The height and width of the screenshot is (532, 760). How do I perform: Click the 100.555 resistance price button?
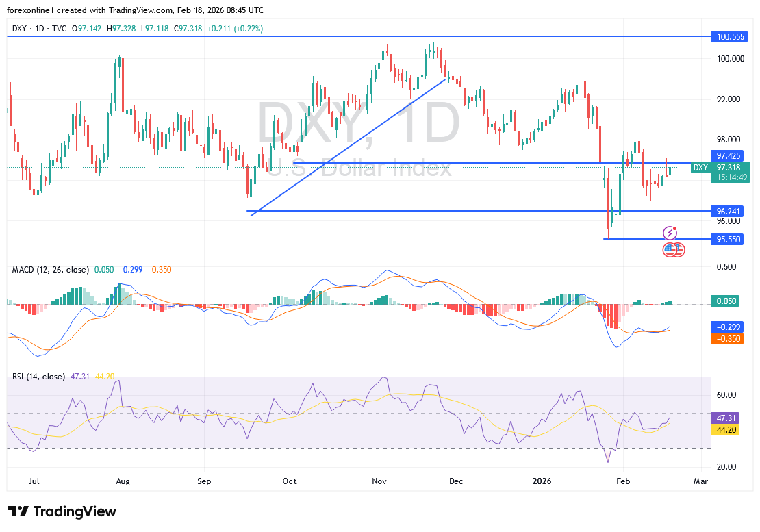tap(728, 36)
